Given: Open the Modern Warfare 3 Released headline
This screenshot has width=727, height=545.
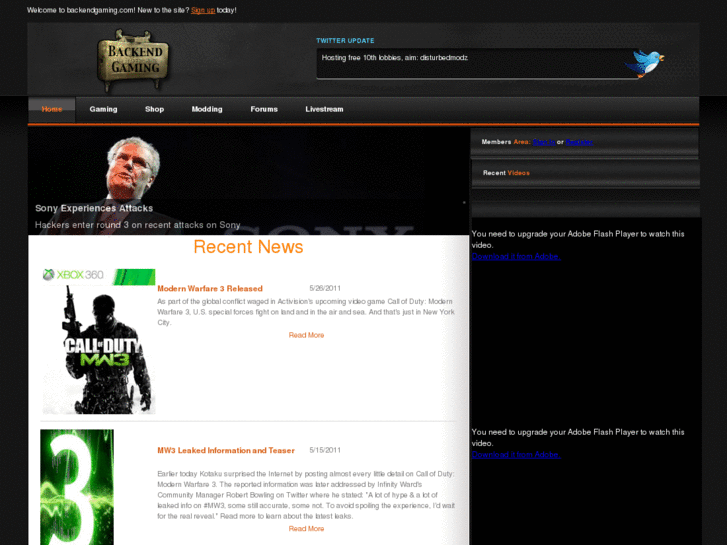Looking at the screenshot, I should click(210, 289).
